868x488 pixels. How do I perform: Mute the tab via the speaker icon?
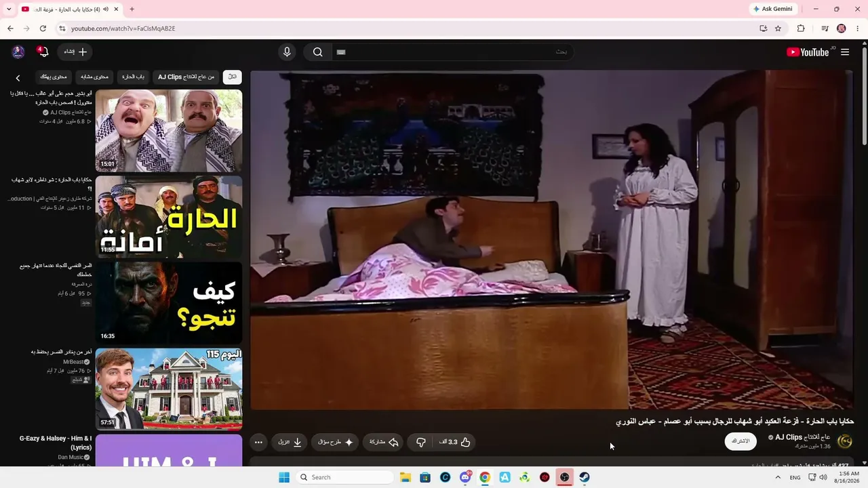click(106, 9)
